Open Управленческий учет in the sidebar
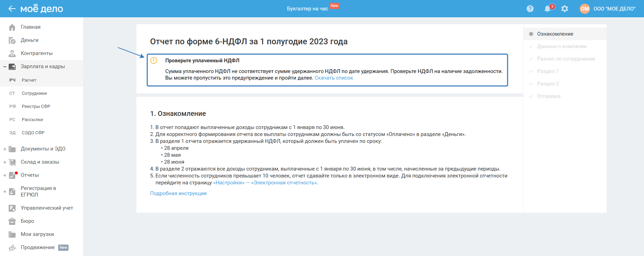The width and height of the screenshot is (644, 256). click(47, 208)
